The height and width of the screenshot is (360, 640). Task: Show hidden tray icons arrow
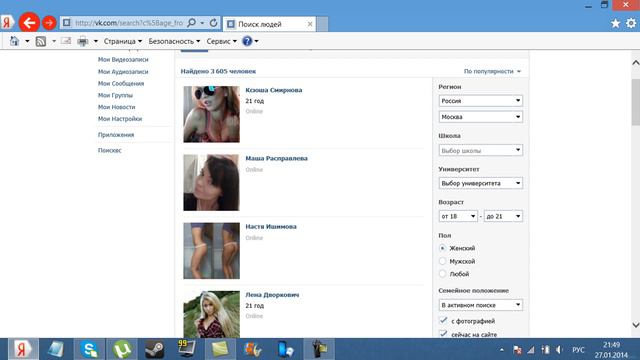pyautogui.click(x=502, y=350)
